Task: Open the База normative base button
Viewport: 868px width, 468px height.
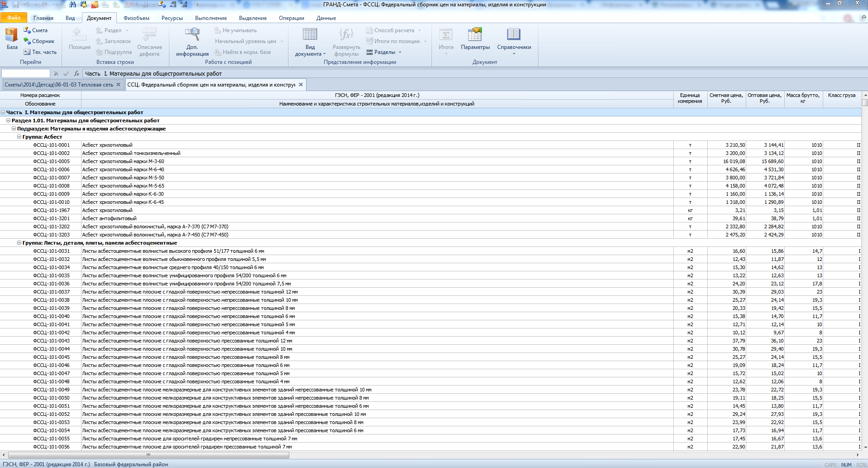Action: (x=12, y=39)
